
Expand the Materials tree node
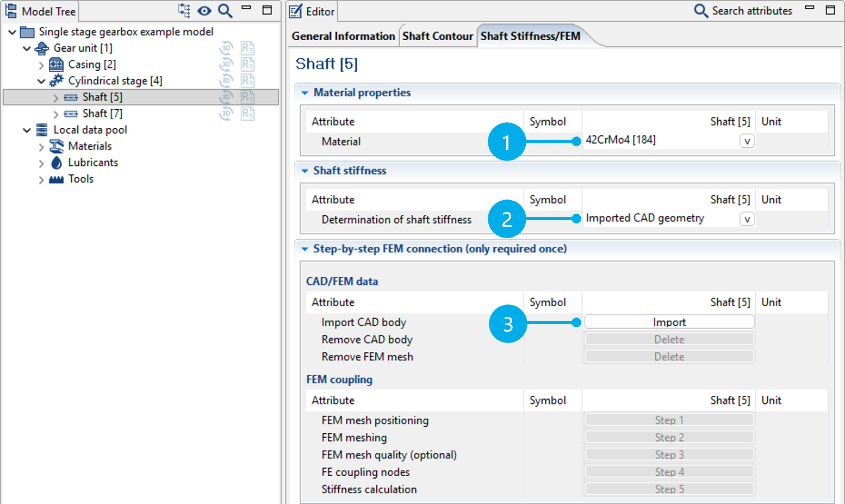tap(41, 147)
